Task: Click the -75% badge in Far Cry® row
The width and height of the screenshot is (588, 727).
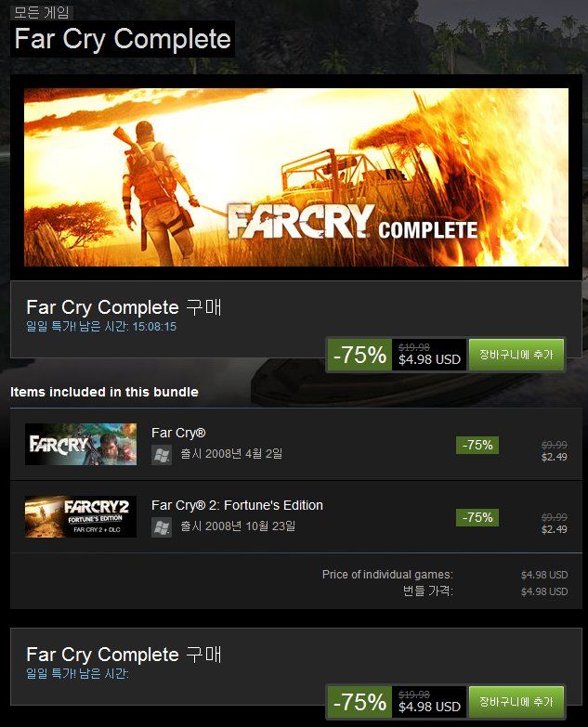Action: [x=477, y=445]
